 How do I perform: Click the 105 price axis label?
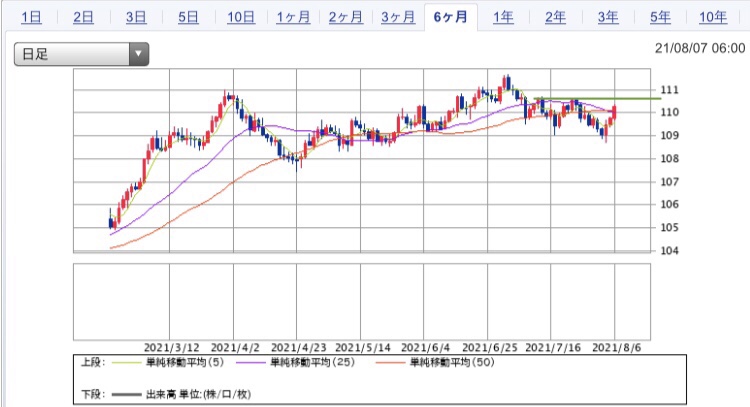click(x=669, y=227)
